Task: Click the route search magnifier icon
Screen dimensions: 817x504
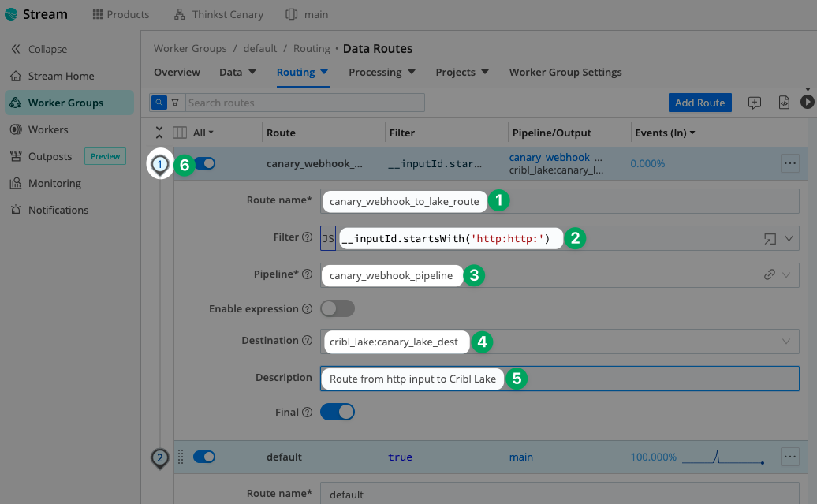Action: (x=159, y=103)
